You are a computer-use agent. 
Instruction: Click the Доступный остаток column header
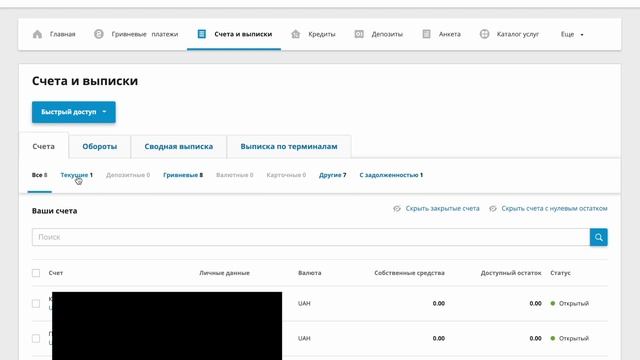pyautogui.click(x=511, y=273)
